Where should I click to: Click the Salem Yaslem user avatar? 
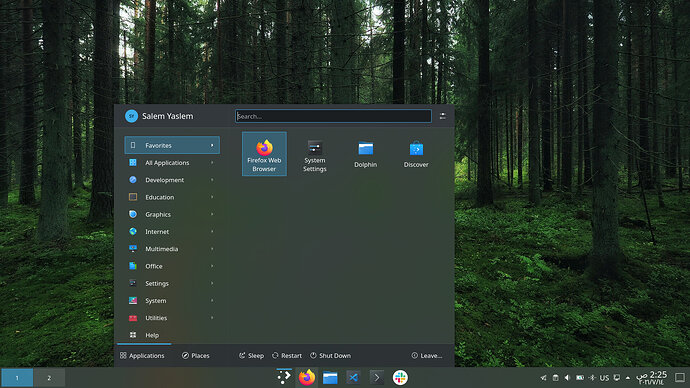click(131, 116)
